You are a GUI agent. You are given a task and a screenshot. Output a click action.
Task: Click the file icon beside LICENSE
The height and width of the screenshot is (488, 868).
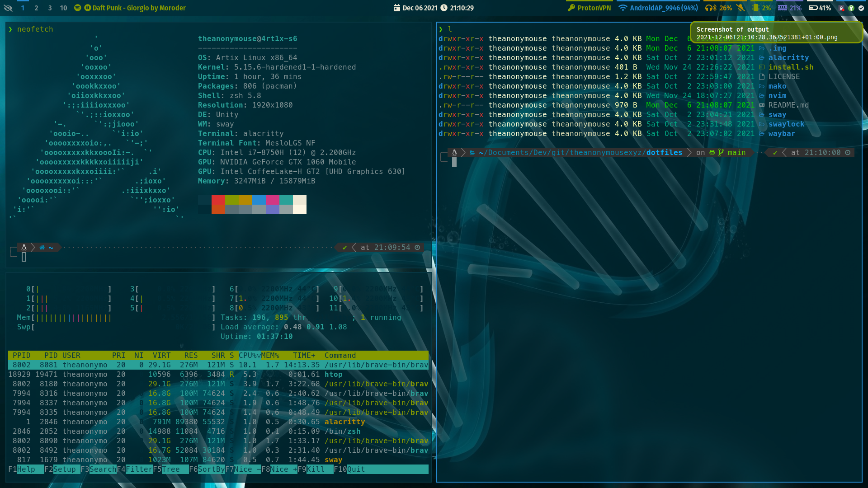[x=762, y=77]
